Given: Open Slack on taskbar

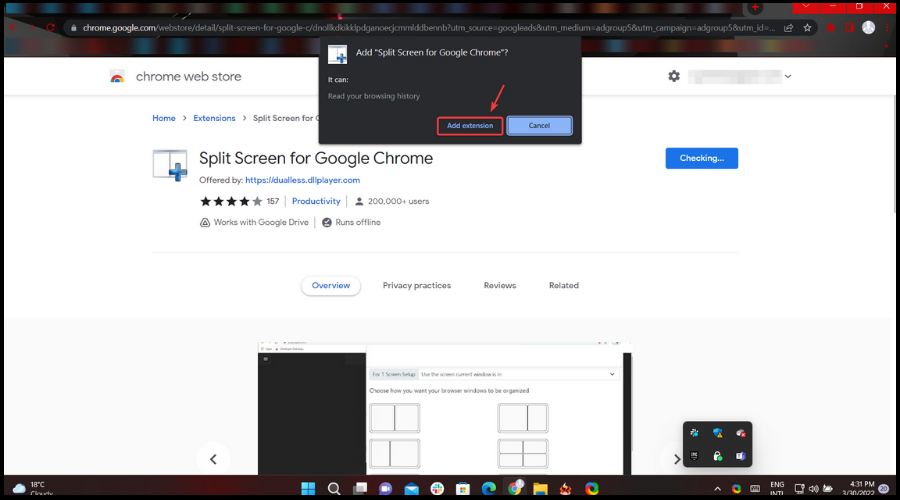Looking at the screenshot, I should pos(437,489).
